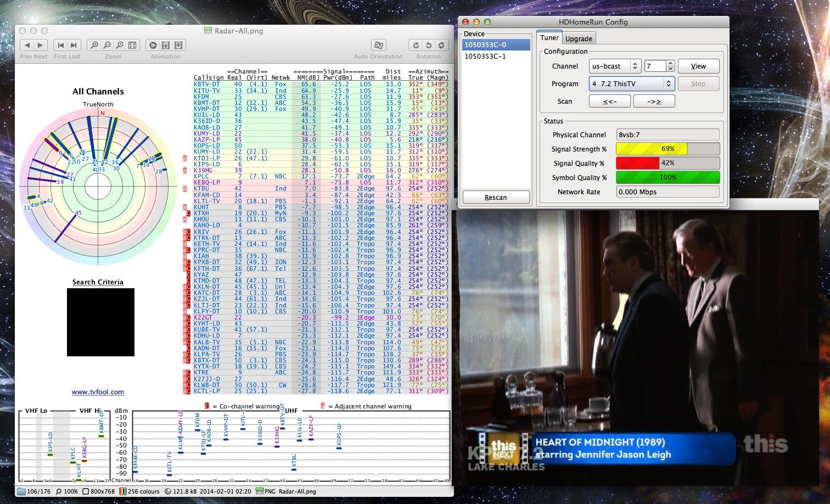The width and height of the screenshot is (830, 504).
Task: Scan upward with the ->> button
Action: click(x=654, y=102)
